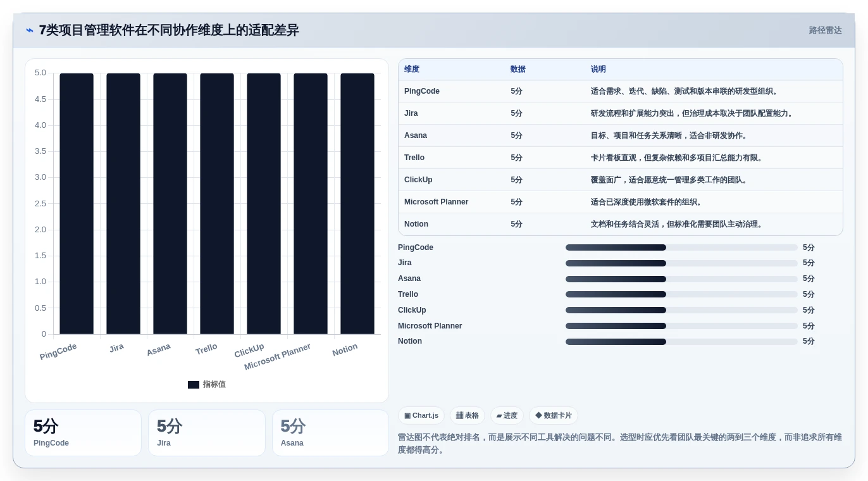Click the Microsoft Planner progress bar

(x=681, y=326)
